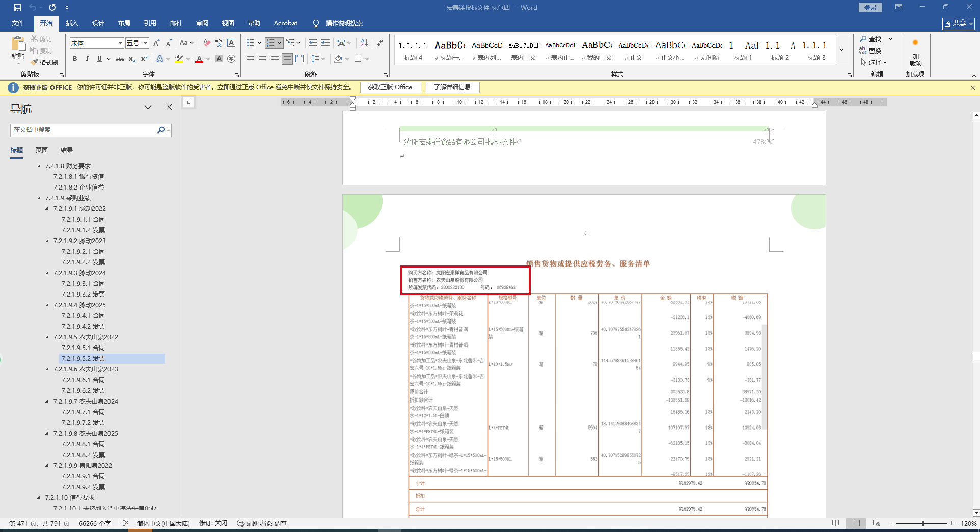Toggle bold formatting
The height and width of the screenshot is (532, 980).
[x=75, y=59]
